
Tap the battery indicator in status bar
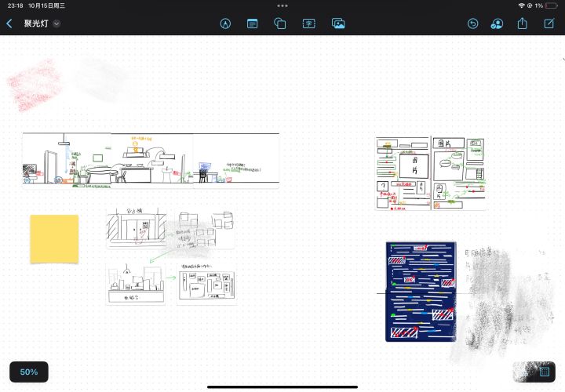(x=552, y=5)
